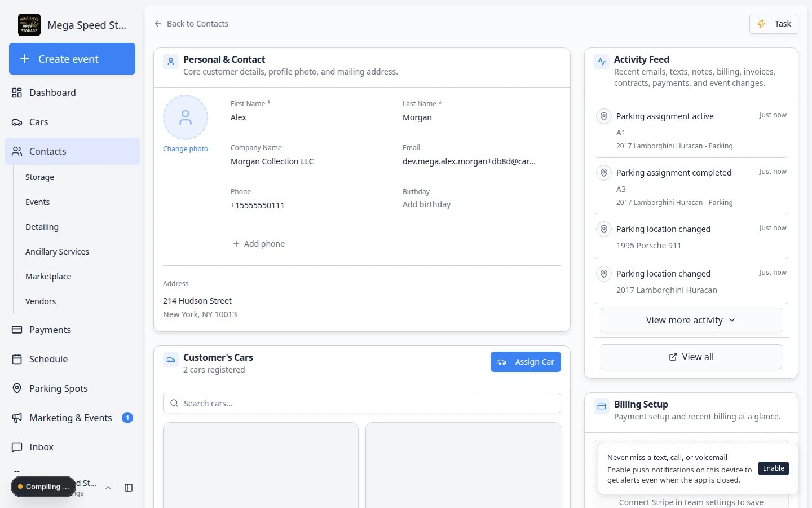The image size is (812, 508).
Task: Click the Marketing & Events notification badge
Action: pyautogui.click(x=127, y=418)
